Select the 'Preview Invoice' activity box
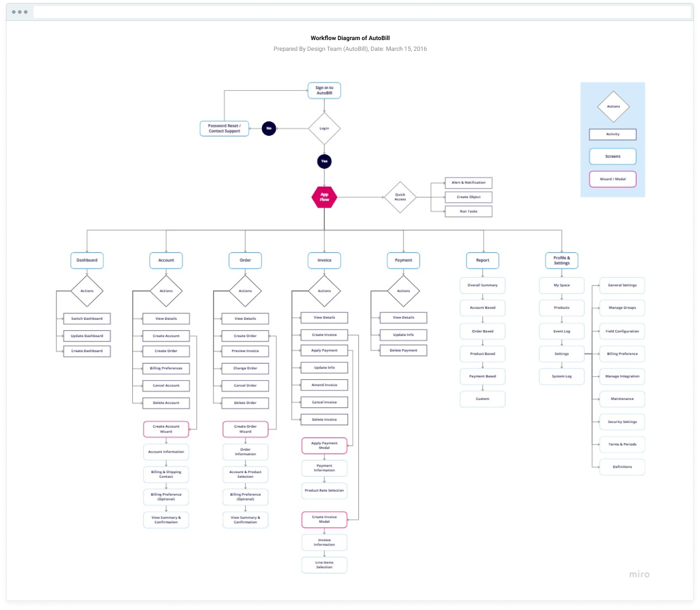700x610 pixels. 245,351
